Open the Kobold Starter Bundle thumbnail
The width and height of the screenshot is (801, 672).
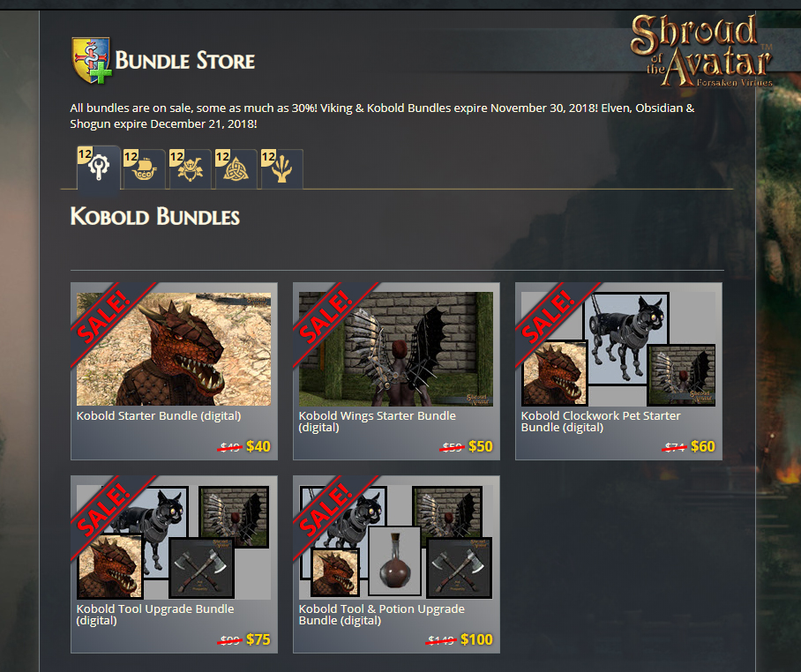point(174,348)
